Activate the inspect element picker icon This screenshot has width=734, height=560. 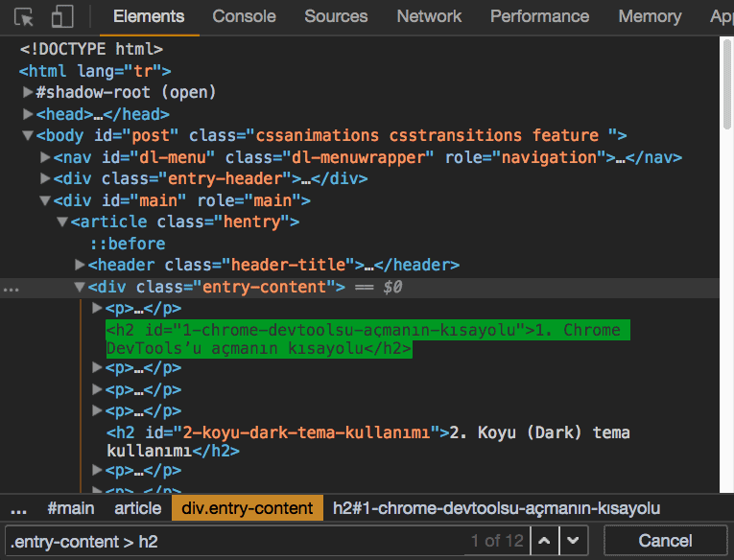coord(25,17)
